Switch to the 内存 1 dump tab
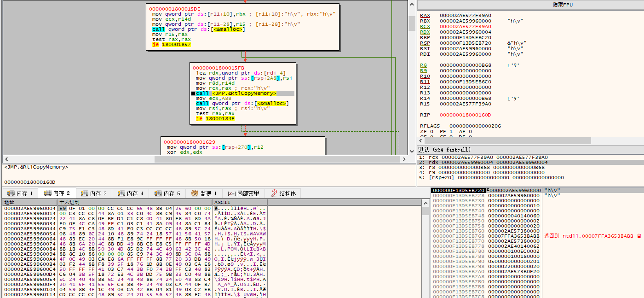The height and width of the screenshot is (298, 644). [20, 193]
